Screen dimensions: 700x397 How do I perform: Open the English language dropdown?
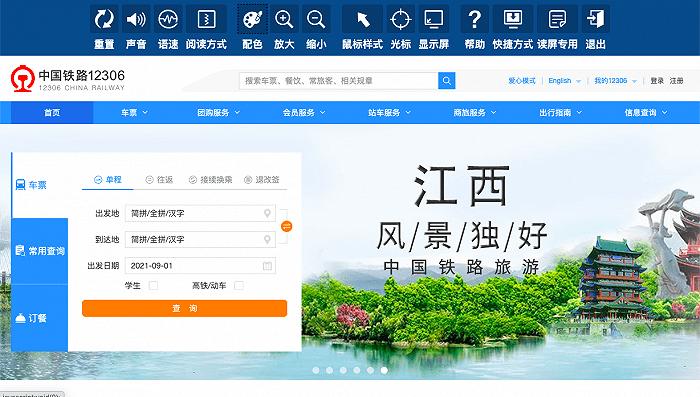point(564,81)
